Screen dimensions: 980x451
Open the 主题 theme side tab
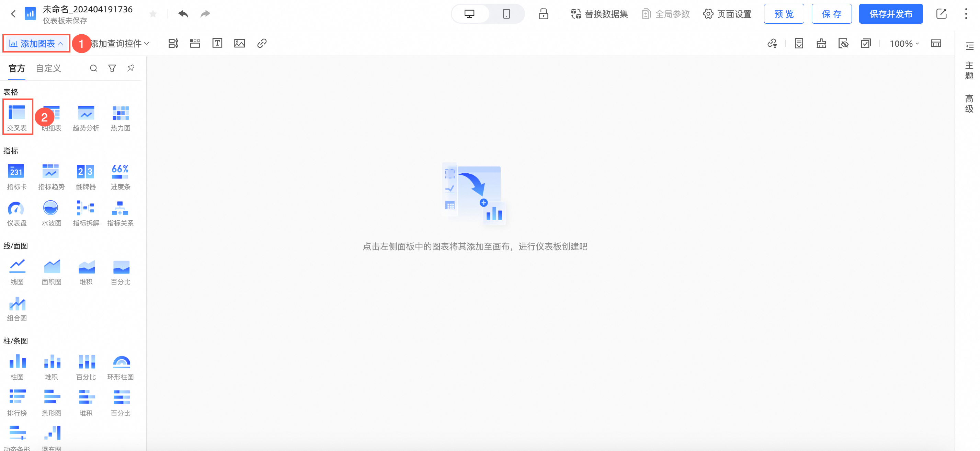(969, 70)
